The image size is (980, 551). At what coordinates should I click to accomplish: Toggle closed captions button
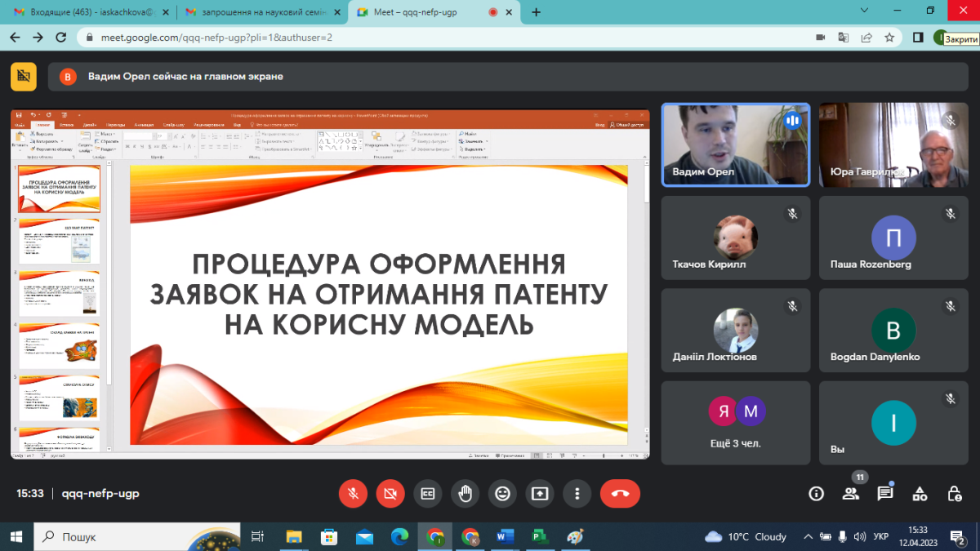[428, 493]
